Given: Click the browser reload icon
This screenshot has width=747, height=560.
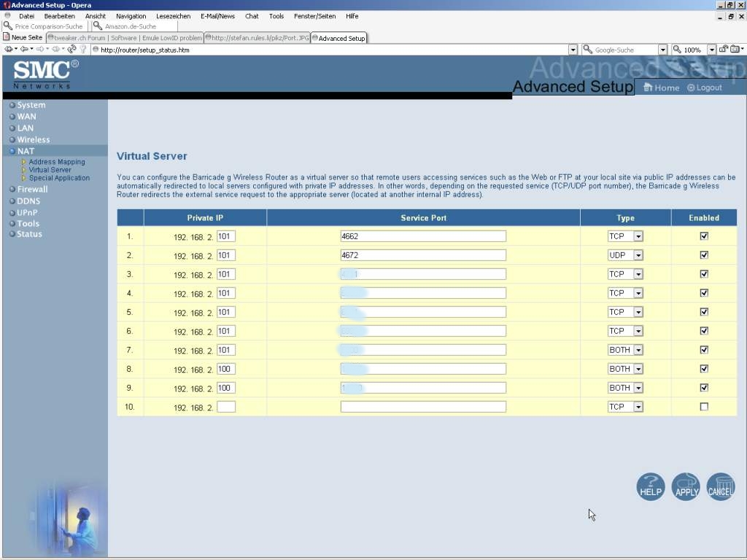Looking at the screenshot, I should (71, 50).
